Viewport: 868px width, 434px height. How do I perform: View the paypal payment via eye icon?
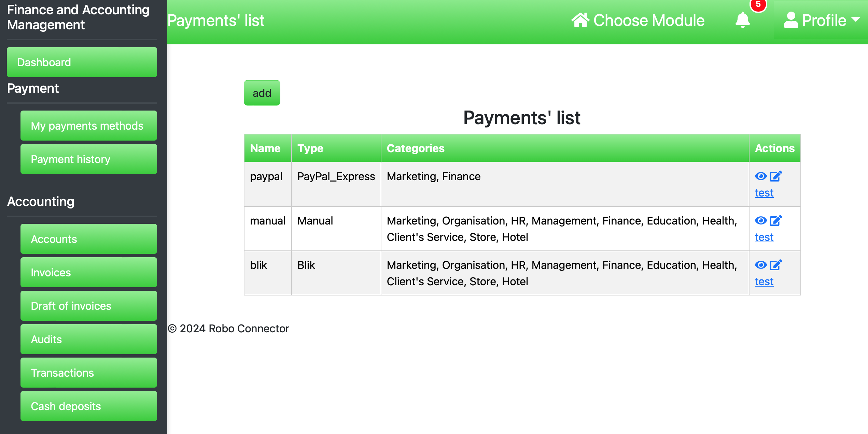[760, 176]
